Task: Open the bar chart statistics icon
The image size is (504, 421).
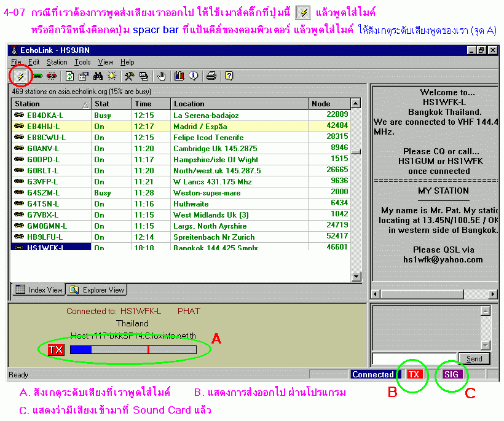Action: (179, 76)
